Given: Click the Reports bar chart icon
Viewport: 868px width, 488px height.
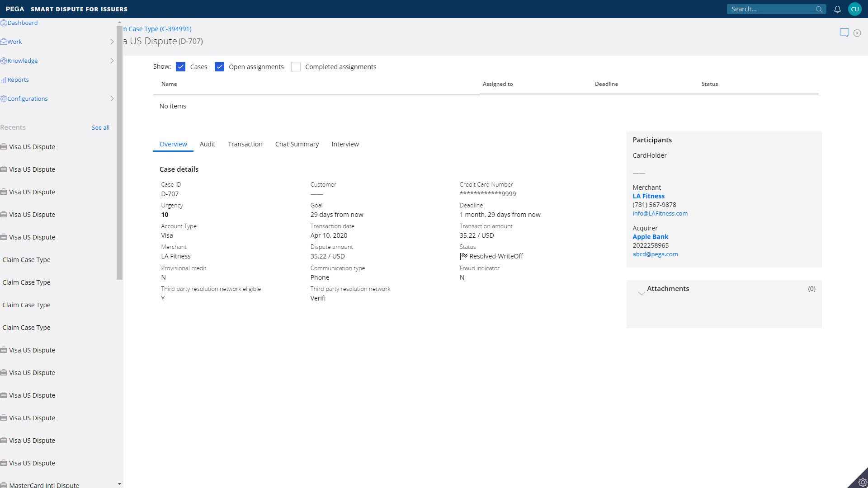Looking at the screenshot, I should (x=4, y=80).
